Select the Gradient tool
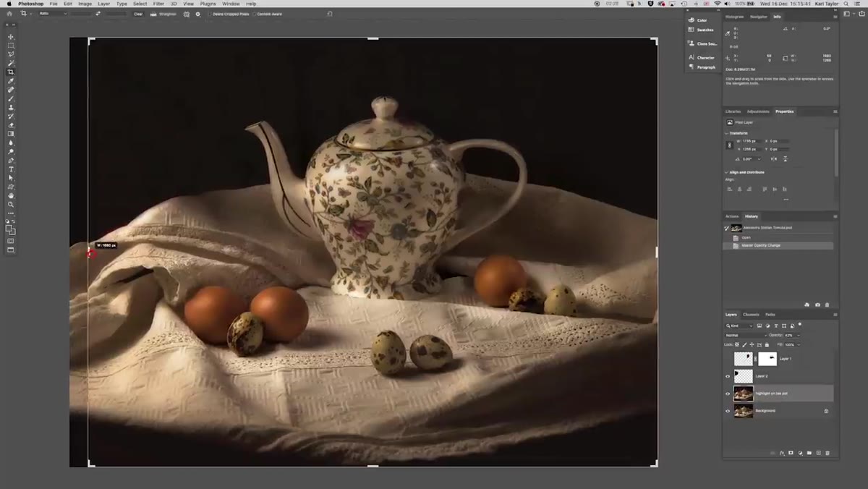Screen dimensions: 868x489 (x=11, y=134)
